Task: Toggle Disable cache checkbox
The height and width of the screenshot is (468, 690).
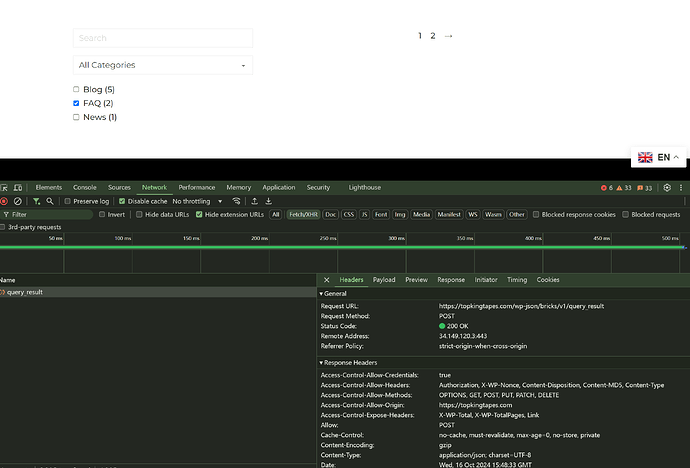Action: [x=122, y=201]
